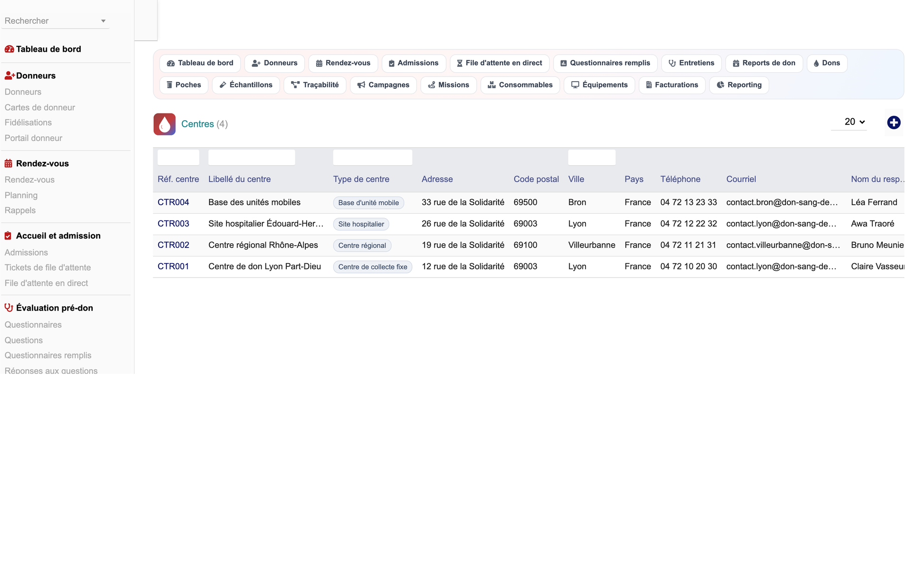The image size is (924, 572).
Task: Click the Accueil et admission clipboard icon
Action: pyautogui.click(x=8, y=236)
